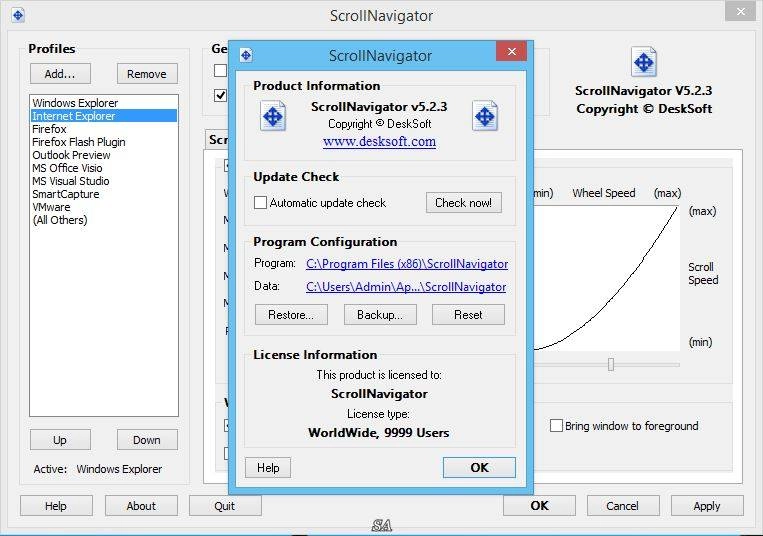Click the right ScrollNavigator logo in Product Information
The image size is (763, 536).
[x=485, y=116]
